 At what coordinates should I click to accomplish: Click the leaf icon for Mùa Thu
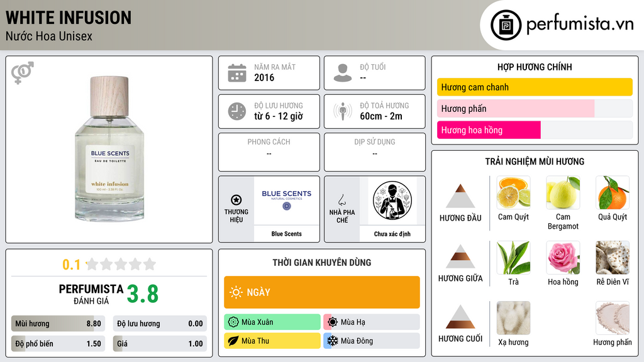(233, 341)
